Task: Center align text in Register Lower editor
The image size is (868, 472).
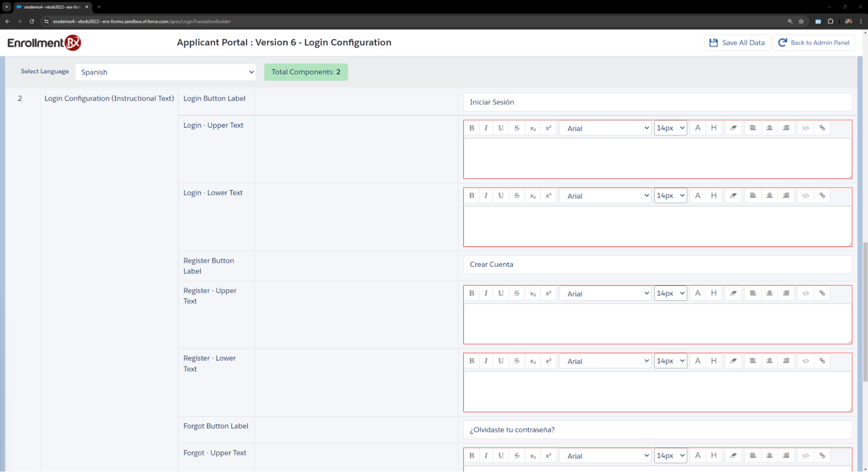Action: point(769,361)
